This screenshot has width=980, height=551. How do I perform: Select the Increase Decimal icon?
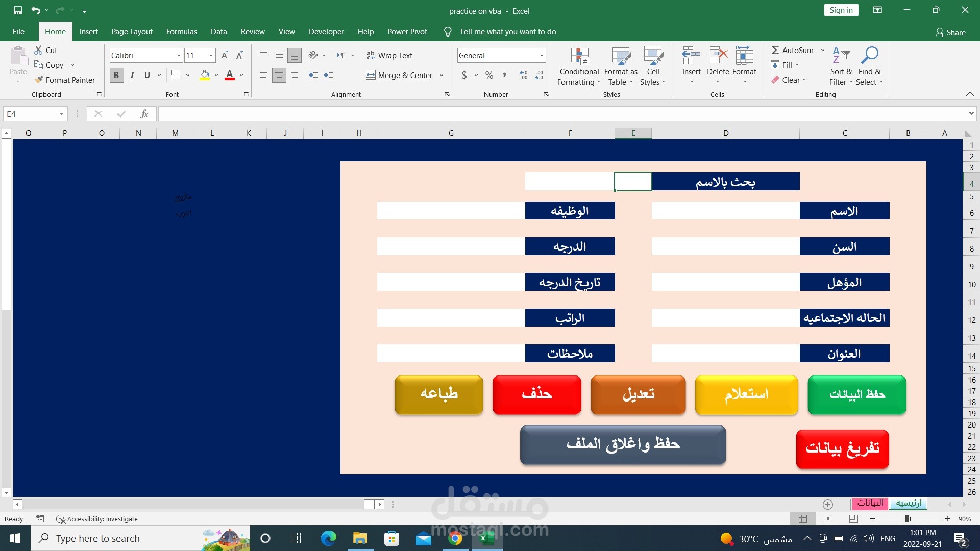523,75
